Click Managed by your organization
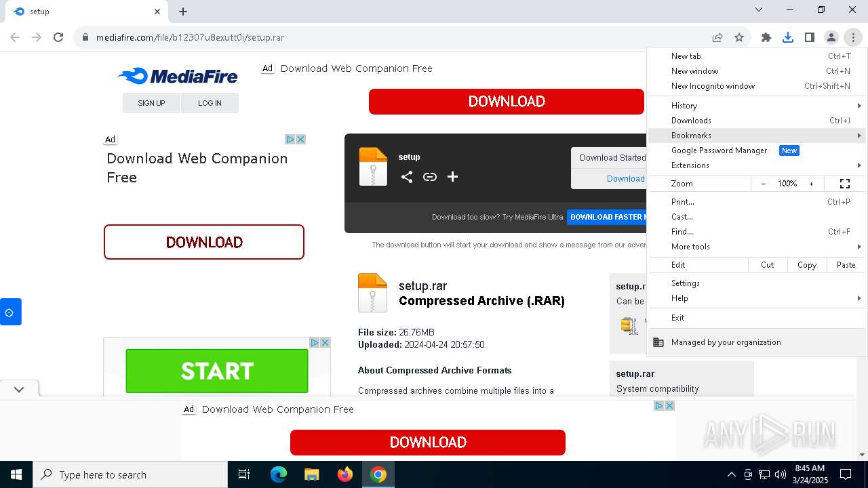The width and height of the screenshot is (868, 488). (x=757, y=342)
